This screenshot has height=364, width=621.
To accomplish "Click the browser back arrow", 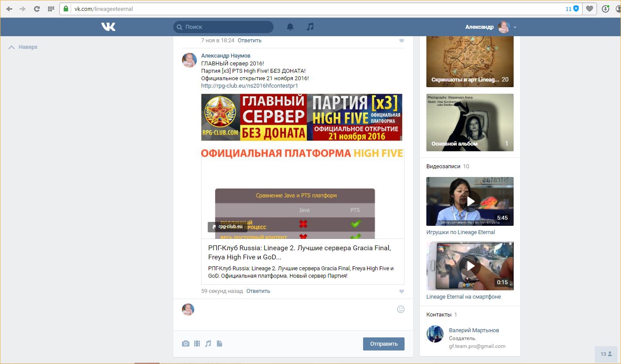I will tap(9, 9).
